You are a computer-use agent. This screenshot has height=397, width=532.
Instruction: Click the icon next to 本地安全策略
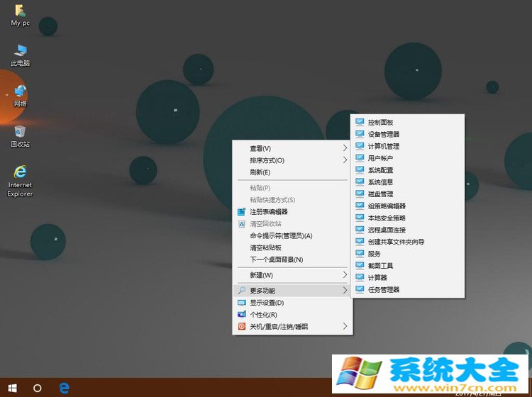point(360,218)
